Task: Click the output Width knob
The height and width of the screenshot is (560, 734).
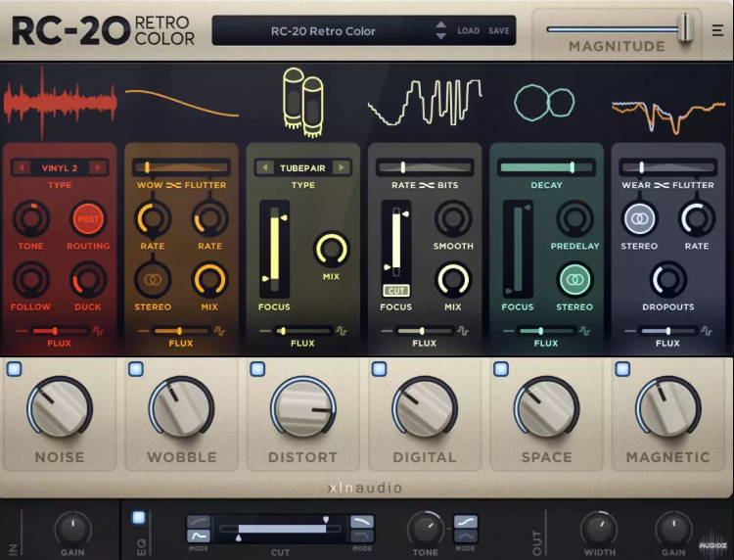Action: click(x=599, y=529)
